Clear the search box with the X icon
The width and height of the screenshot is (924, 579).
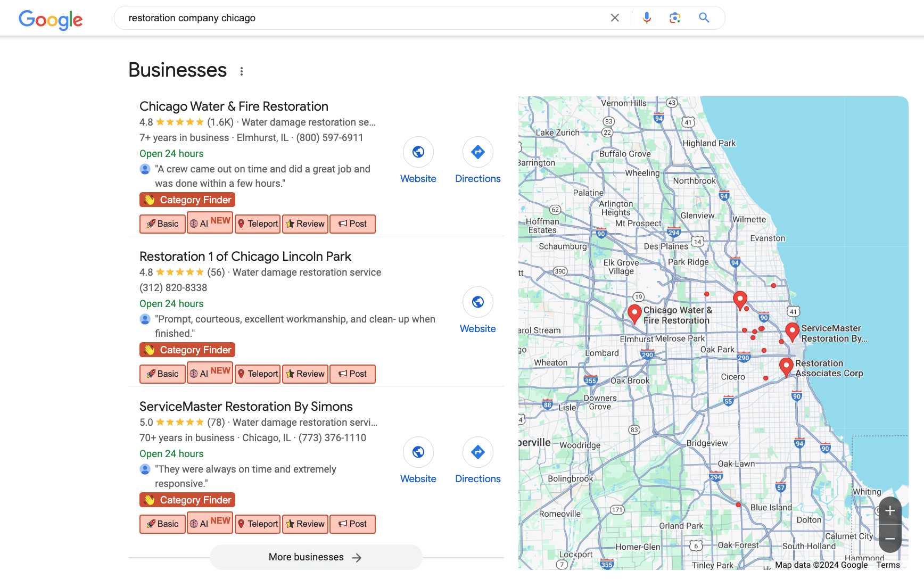point(615,18)
